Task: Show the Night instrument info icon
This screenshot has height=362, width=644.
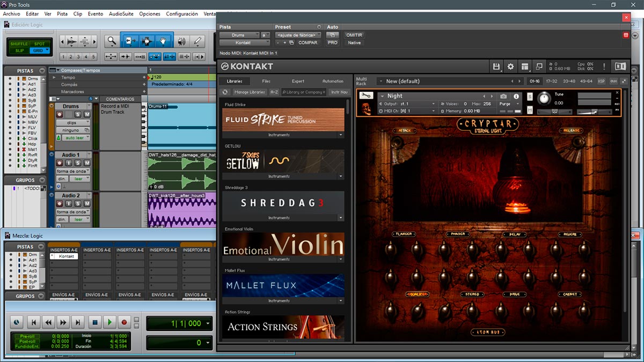Action: [x=516, y=97]
